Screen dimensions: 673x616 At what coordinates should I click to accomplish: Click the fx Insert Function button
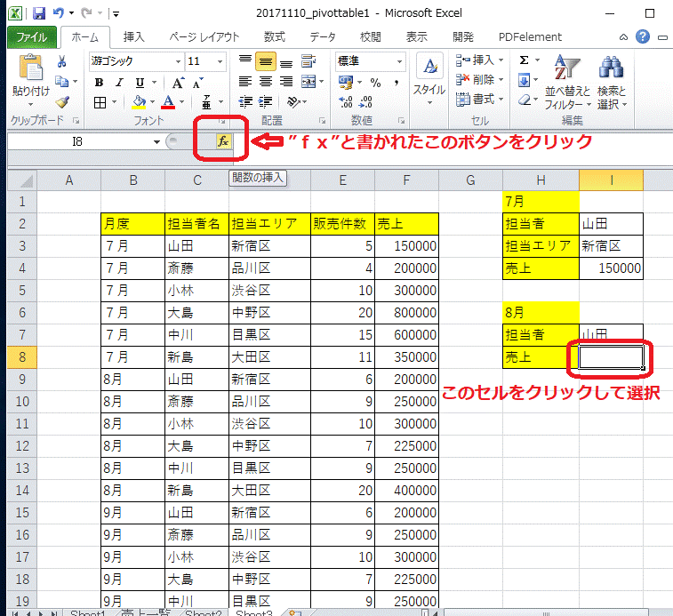tap(223, 141)
